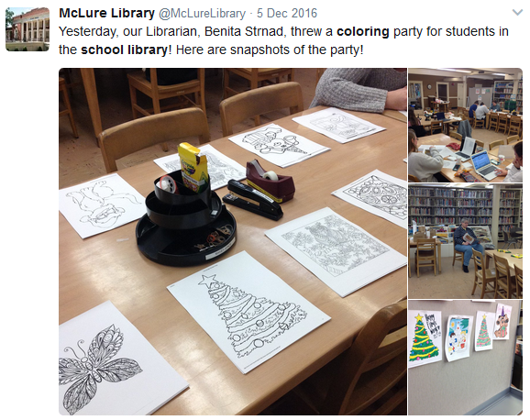Open the @McLureLibrary handle link
The image size is (530, 420).
(202, 13)
